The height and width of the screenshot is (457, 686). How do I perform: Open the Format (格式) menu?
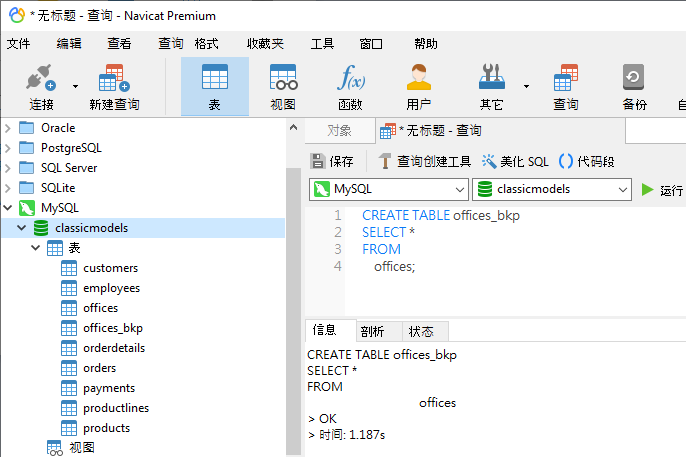(x=206, y=44)
